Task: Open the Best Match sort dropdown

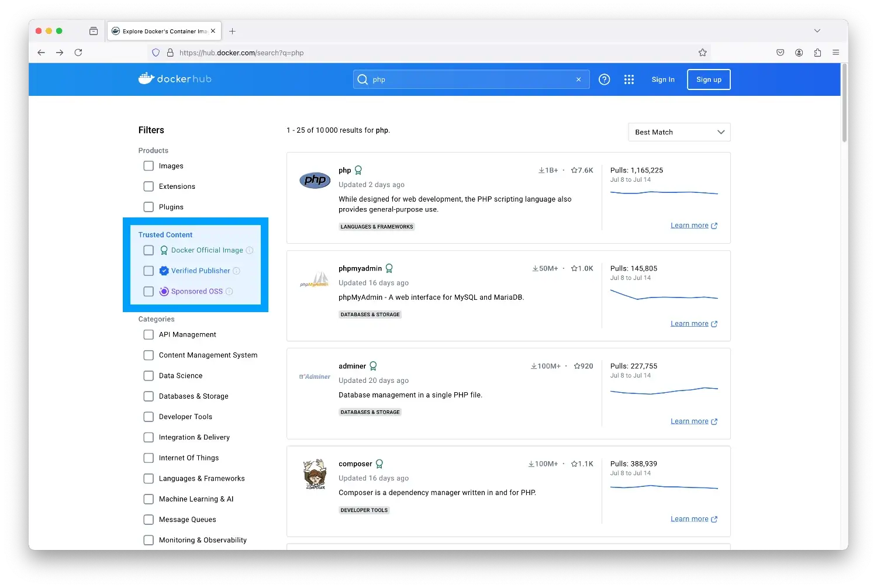Action: pos(679,132)
